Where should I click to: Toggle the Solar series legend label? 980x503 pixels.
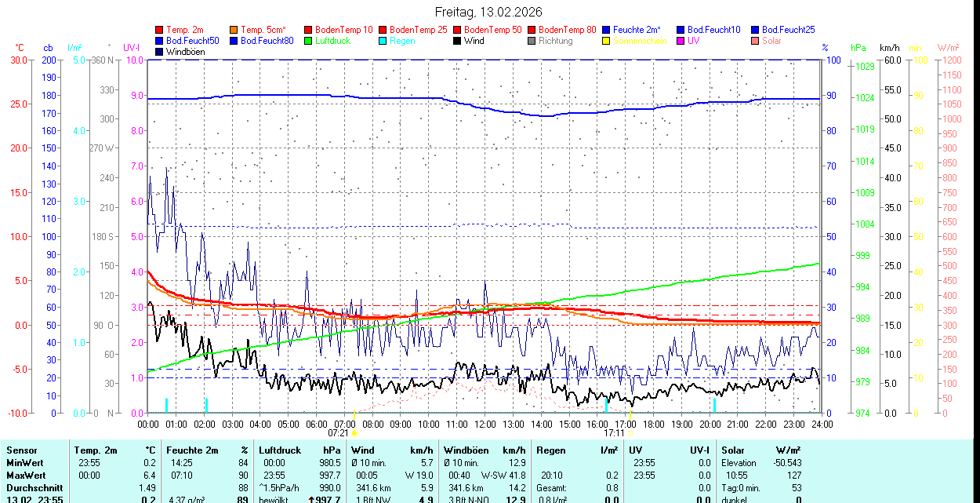click(771, 41)
